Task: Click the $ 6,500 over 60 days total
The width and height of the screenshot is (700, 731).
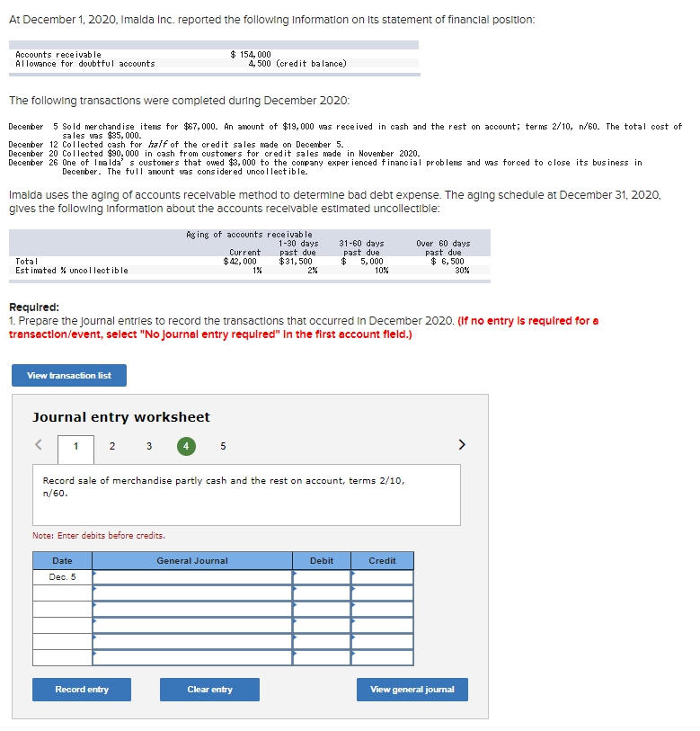Action: pyautogui.click(x=447, y=262)
